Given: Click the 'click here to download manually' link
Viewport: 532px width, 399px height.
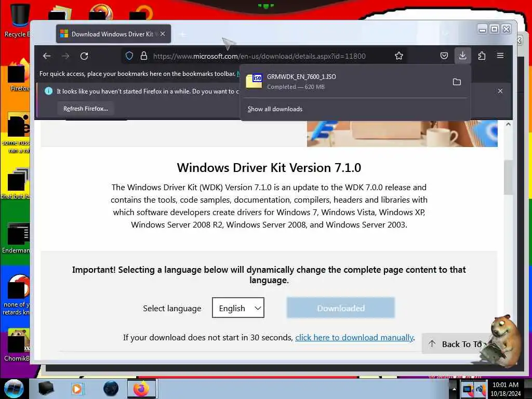Looking at the screenshot, I should click(354, 337).
